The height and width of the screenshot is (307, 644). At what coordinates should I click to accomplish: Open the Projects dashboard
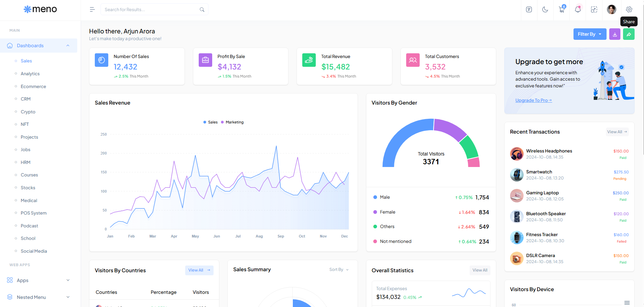(29, 137)
